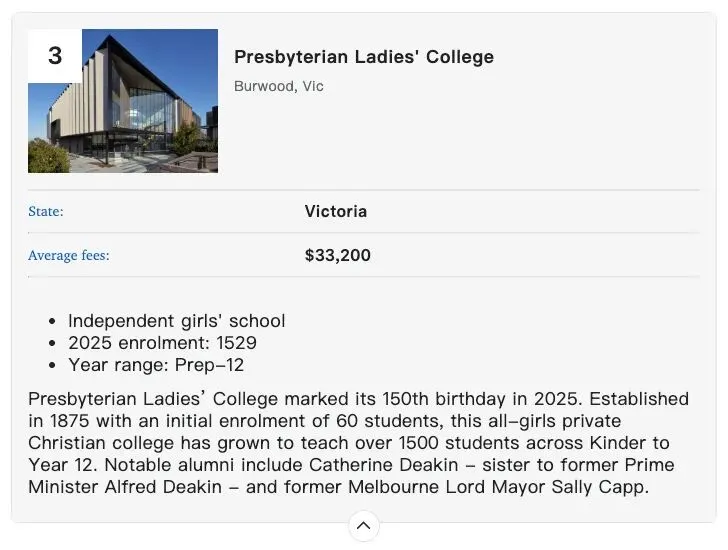This screenshot has width=728, height=550.
Task: Click the Independent girls' school bullet
Action: [176, 321]
